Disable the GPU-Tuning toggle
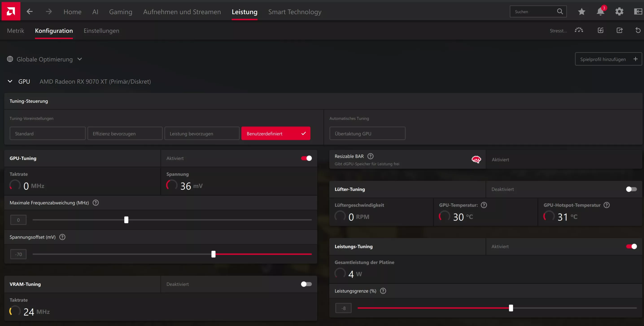The height and width of the screenshot is (326, 644). point(306,158)
